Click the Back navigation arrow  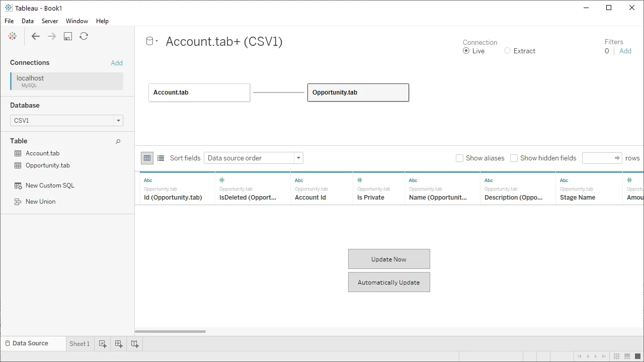(x=35, y=36)
